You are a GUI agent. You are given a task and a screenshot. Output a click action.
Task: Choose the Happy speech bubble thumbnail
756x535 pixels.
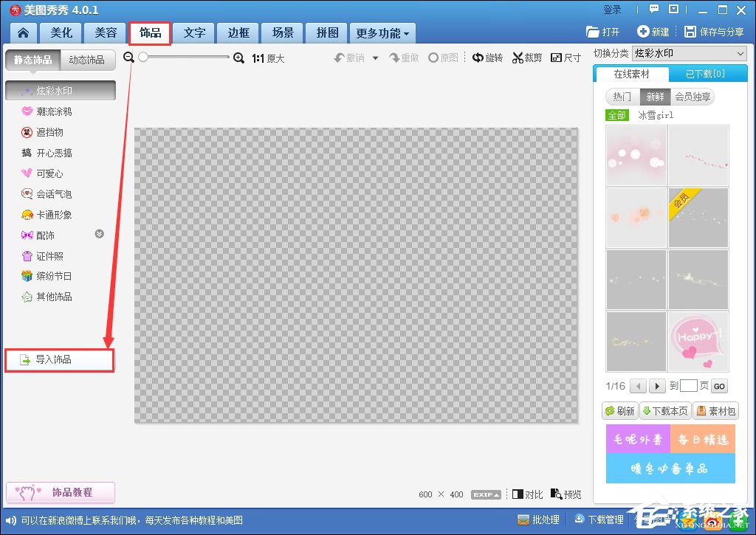698,342
